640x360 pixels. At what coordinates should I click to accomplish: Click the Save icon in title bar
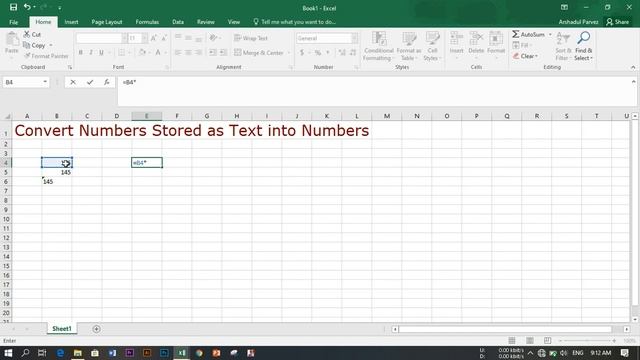[13, 7]
